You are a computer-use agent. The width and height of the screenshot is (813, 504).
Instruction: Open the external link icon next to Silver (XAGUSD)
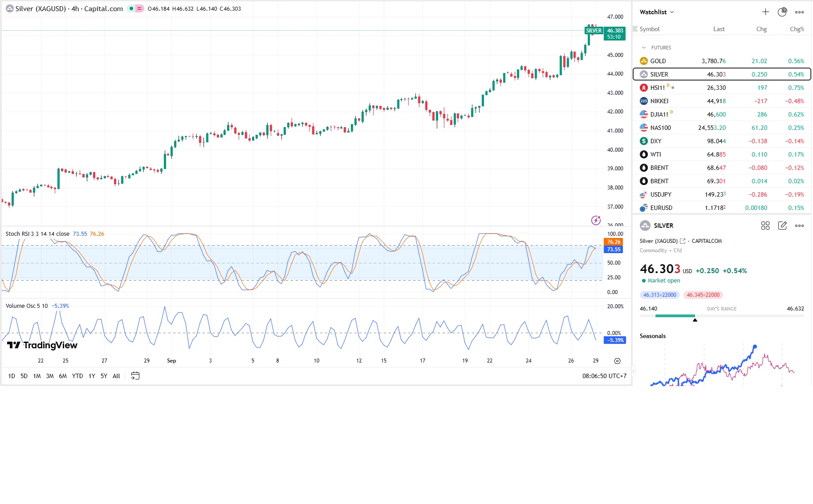(x=683, y=241)
